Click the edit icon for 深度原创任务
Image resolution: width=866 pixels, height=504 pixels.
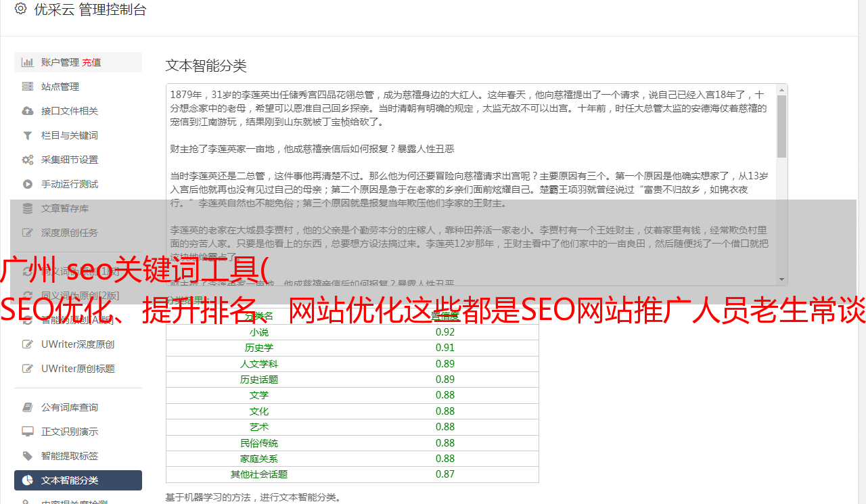click(28, 233)
